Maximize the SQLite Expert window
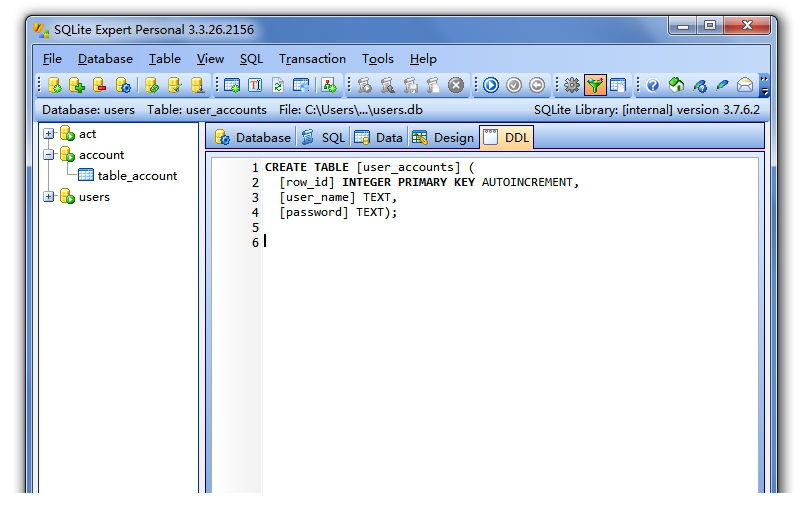 (710, 25)
